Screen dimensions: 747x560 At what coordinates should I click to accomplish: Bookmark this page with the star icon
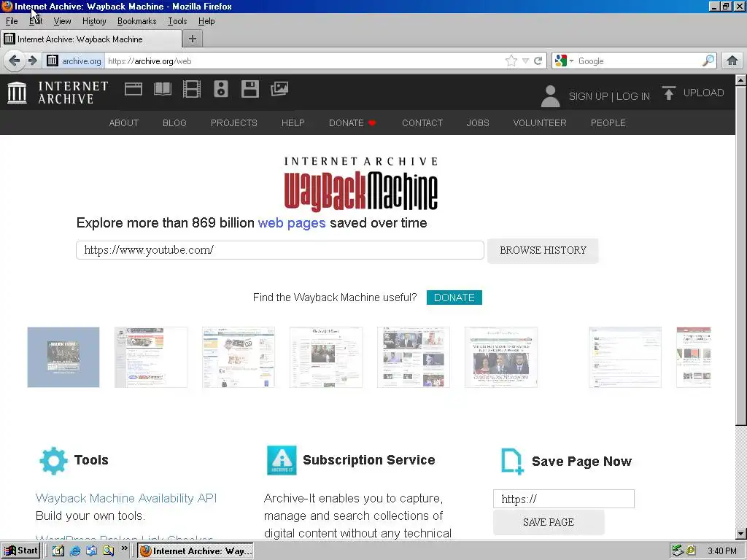pos(511,61)
